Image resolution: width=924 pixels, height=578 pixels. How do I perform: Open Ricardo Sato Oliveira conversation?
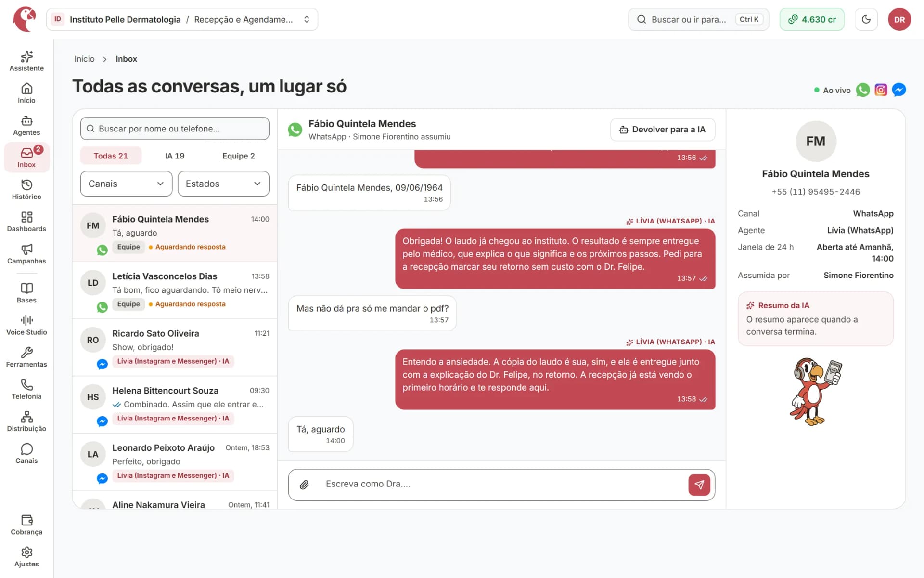click(x=175, y=347)
